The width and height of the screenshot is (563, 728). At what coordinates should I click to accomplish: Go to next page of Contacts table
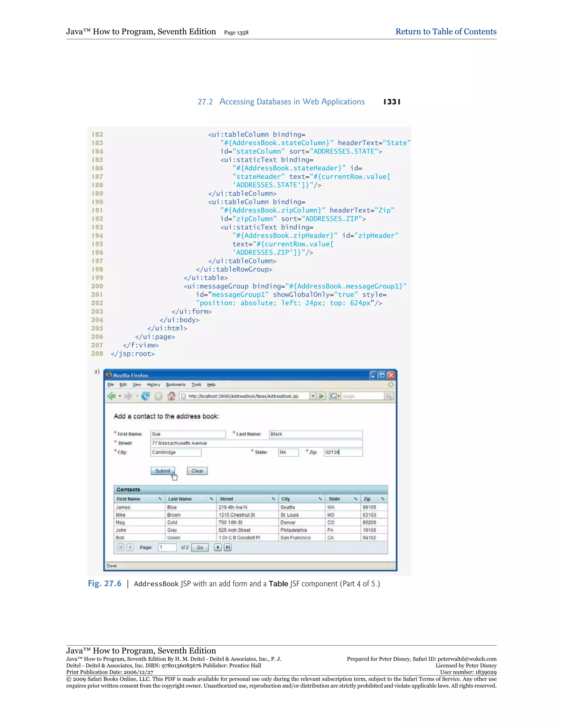coord(217,547)
